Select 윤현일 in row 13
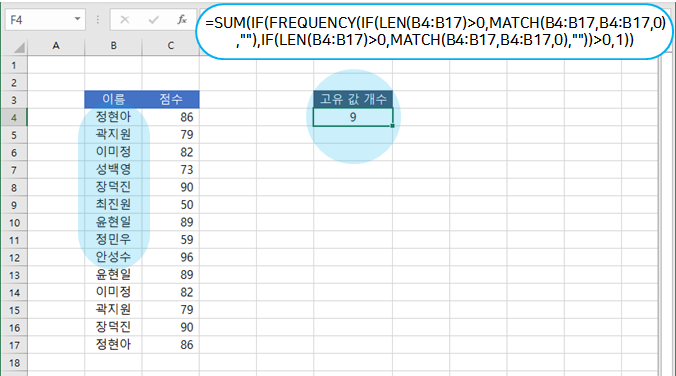Screen dimensions: 676x376 (x=113, y=275)
